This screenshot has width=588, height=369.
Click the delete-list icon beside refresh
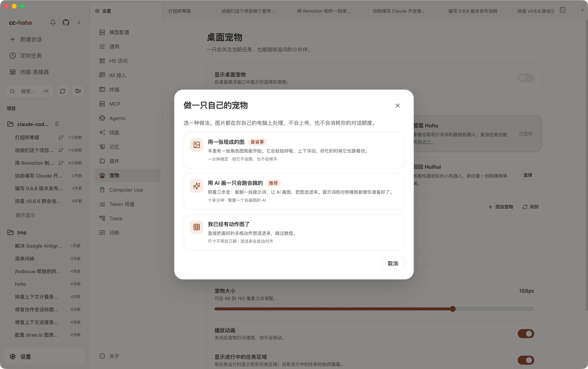point(78,91)
